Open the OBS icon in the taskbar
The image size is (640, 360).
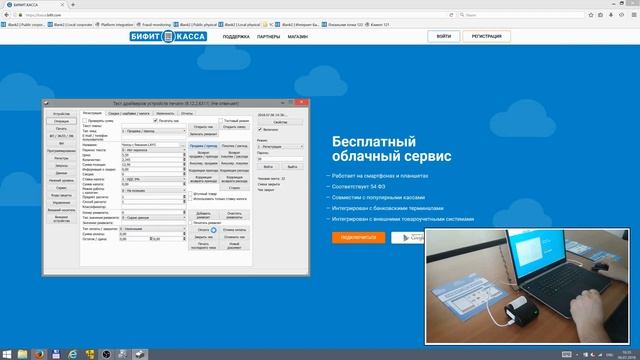[106, 354]
